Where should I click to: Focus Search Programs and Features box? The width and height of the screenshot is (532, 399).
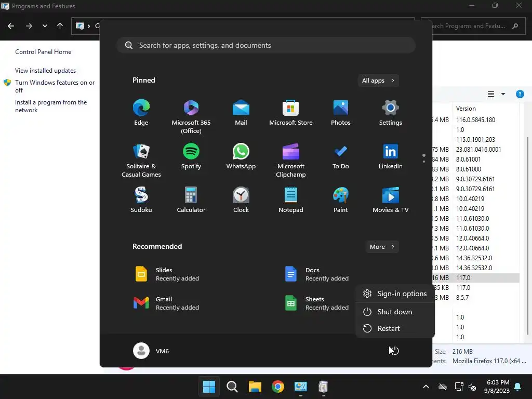(474, 26)
